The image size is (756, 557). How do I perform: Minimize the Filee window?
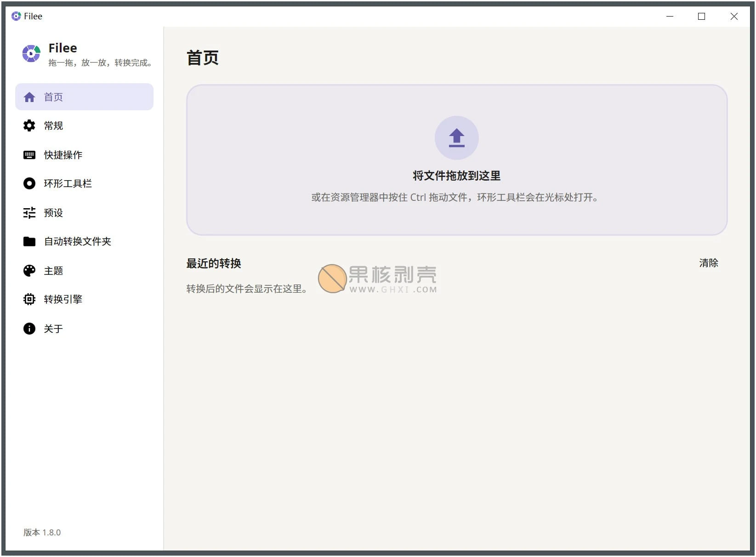670,16
